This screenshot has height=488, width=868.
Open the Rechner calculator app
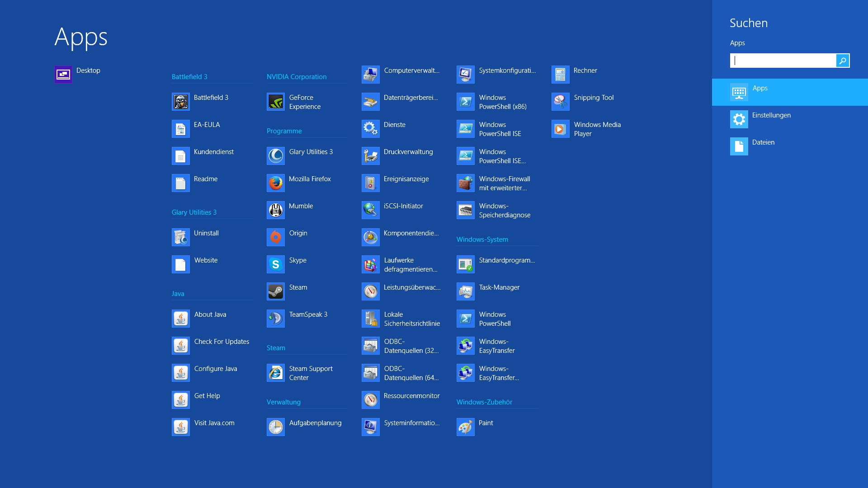(561, 75)
